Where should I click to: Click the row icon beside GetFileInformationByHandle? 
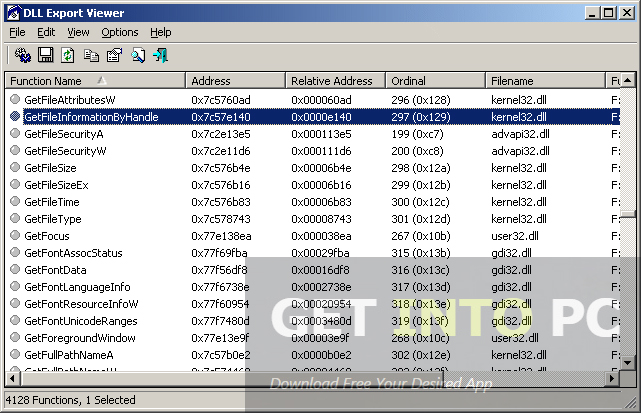click(15, 117)
